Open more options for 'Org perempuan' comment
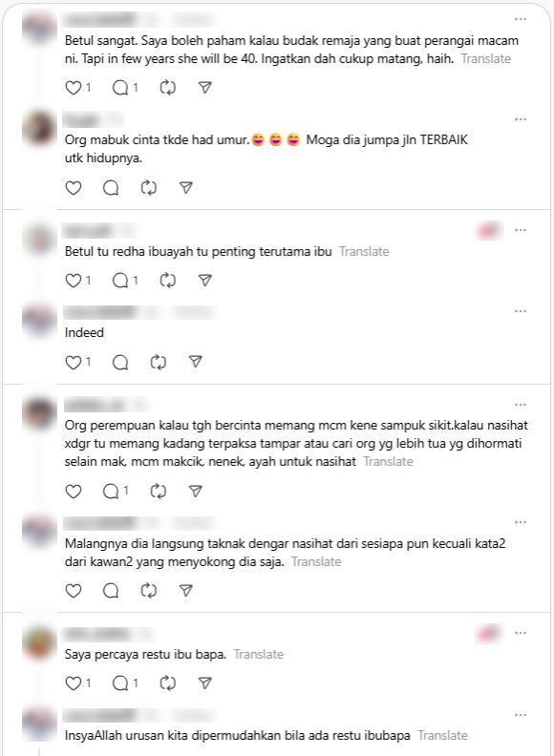 pos(521,405)
